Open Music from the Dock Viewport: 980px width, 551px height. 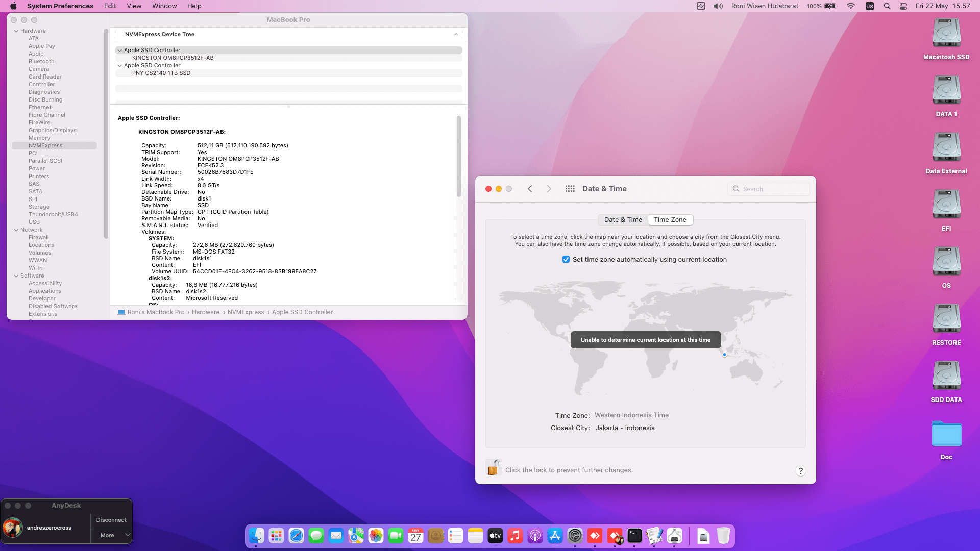[x=515, y=536]
